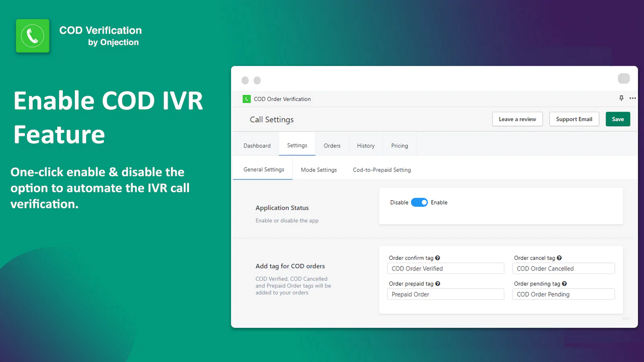Open the ellipsis more options menu

pos(632,98)
